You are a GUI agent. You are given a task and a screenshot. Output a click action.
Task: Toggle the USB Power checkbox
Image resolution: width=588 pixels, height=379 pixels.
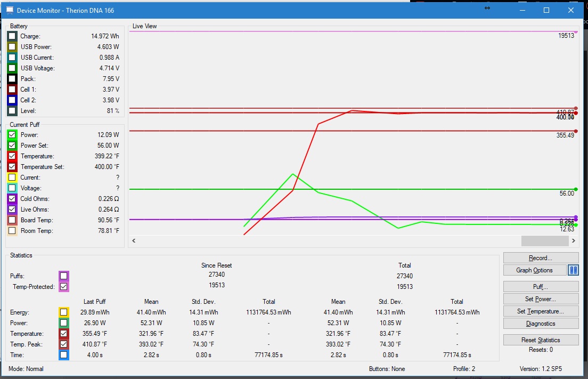(x=12, y=47)
